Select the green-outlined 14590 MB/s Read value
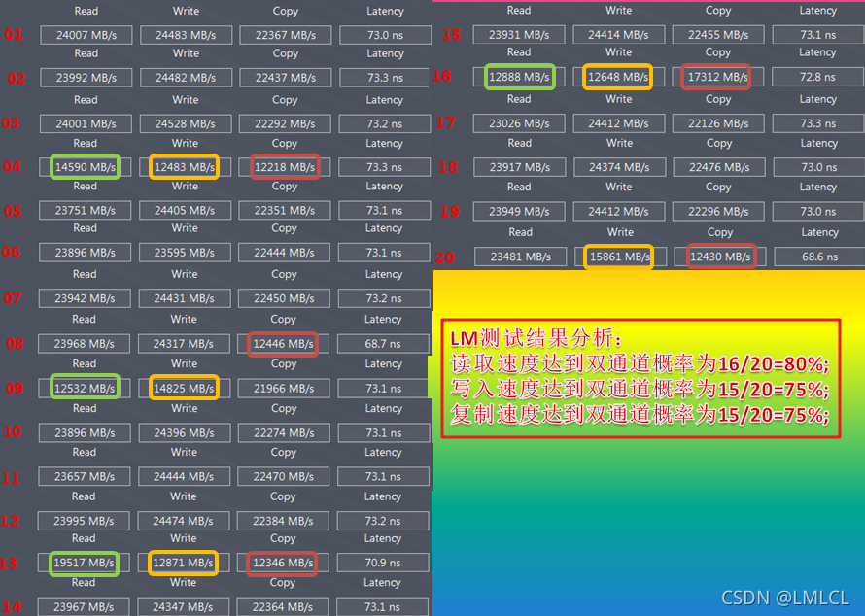The width and height of the screenshot is (865, 616). point(86,167)
